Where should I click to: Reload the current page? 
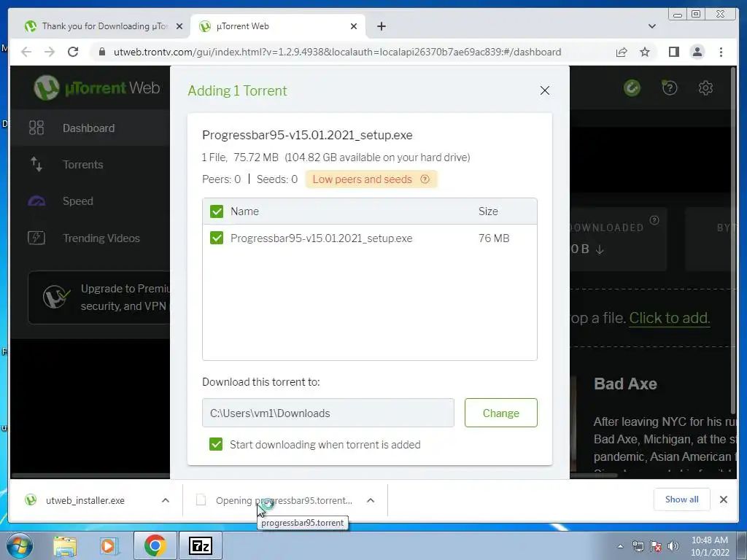[x=73, y=52]
